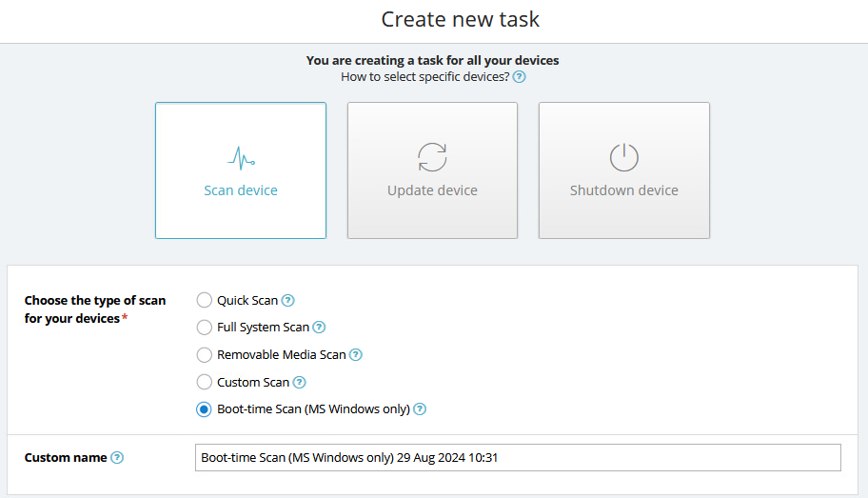868x498 pixels.
Task: Click into the Custom name input field
Action: pos(518,458)
